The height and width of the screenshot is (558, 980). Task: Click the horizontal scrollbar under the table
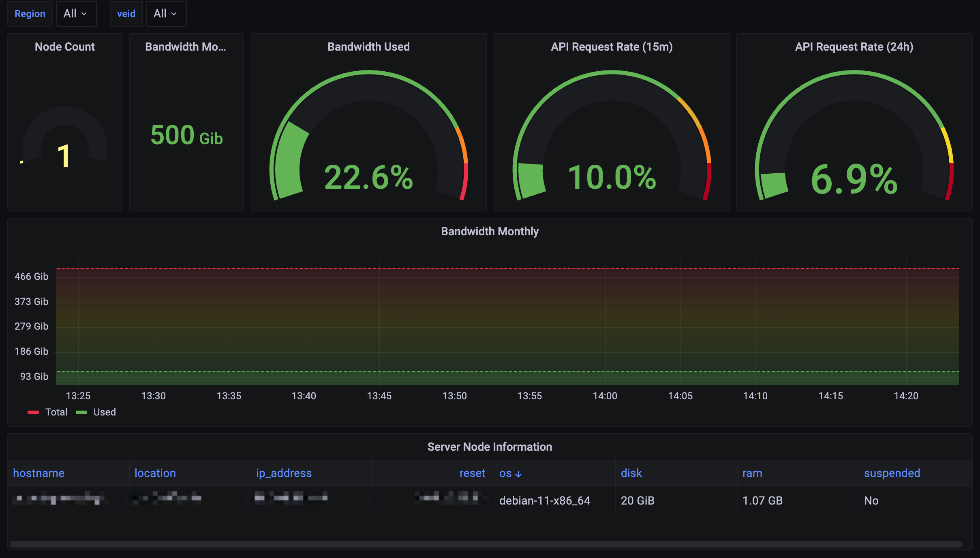pyautogui.click(x=486, y=544)
